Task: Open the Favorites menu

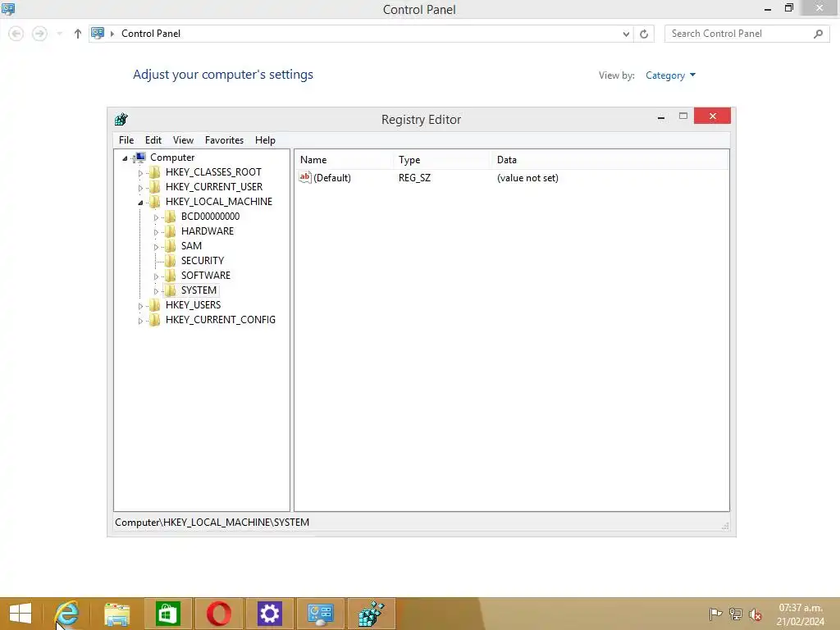Action: click(224, 139)
